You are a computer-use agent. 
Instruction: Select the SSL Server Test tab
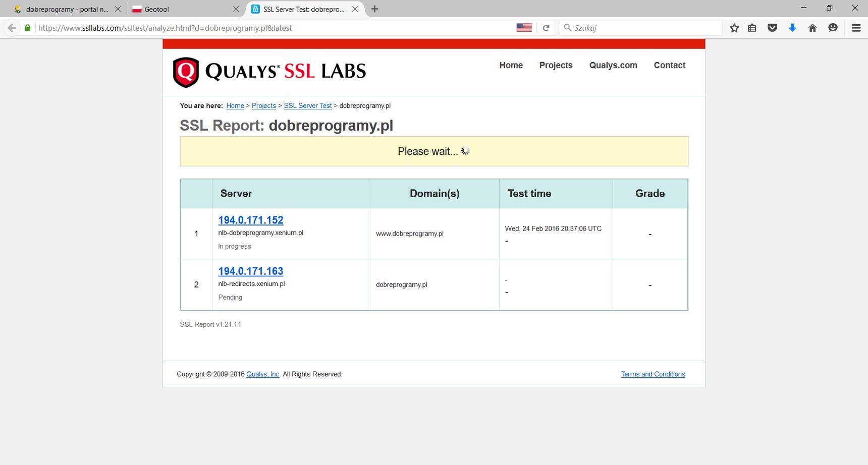pos(305,9)
